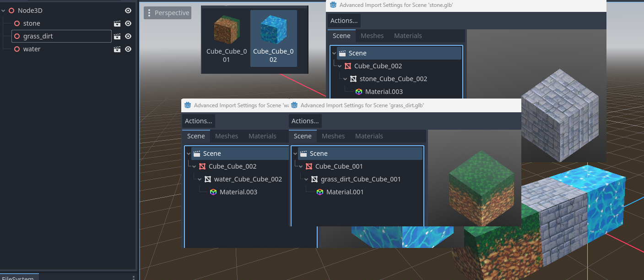Toggle visibility eye for grass_dirt node

pyautogui.click(x=128, y=36)
